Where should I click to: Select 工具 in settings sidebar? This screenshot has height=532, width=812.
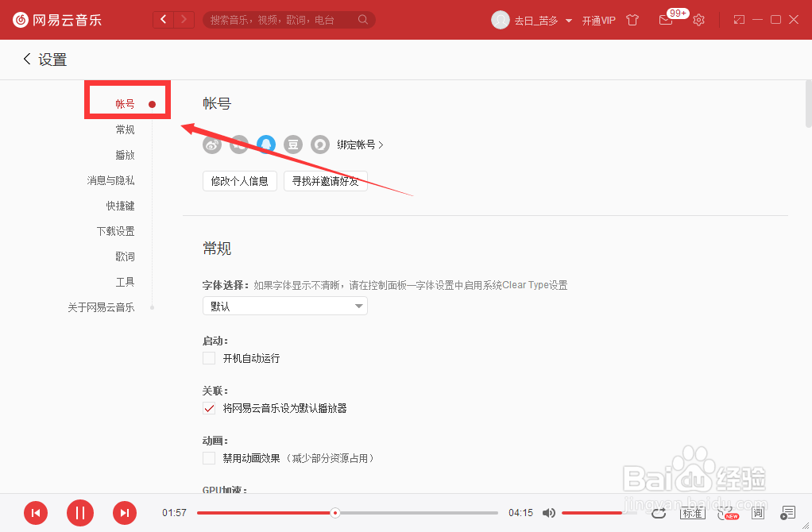[x=125, y=282]
